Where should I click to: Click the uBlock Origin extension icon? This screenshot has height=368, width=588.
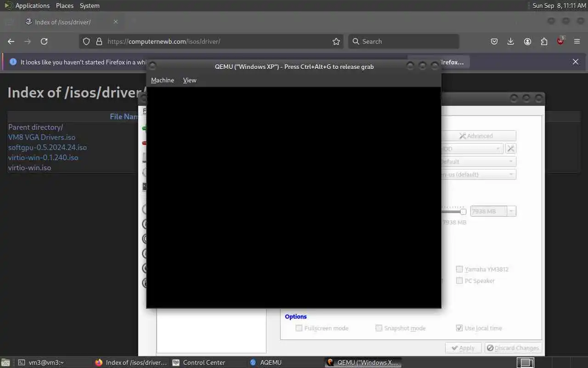pos(560,41)
